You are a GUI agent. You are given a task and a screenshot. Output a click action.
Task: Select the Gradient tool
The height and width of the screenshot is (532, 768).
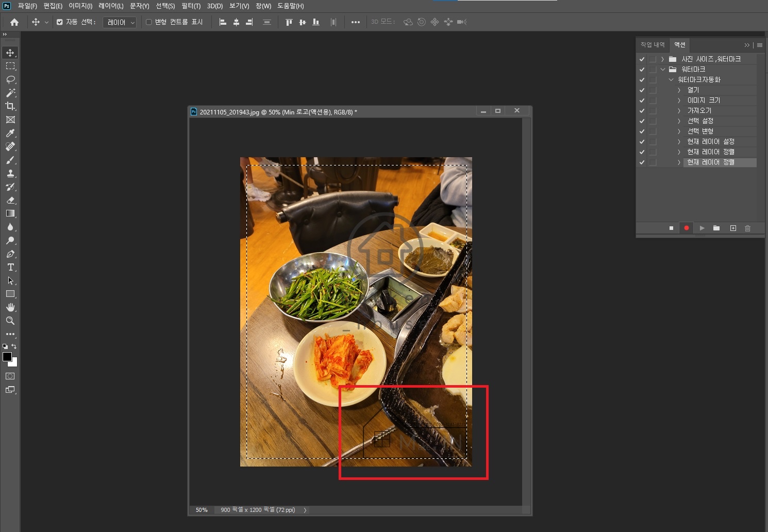tap(10, 213)
